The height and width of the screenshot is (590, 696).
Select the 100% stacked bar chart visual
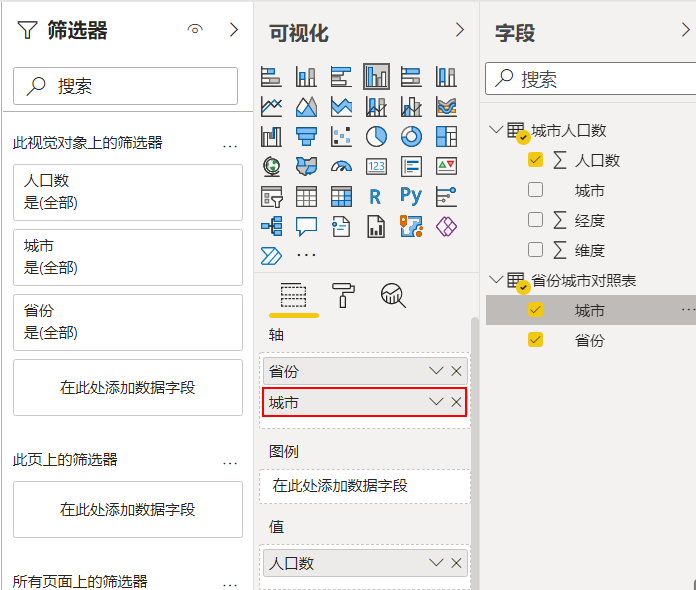tap(411, 77)
